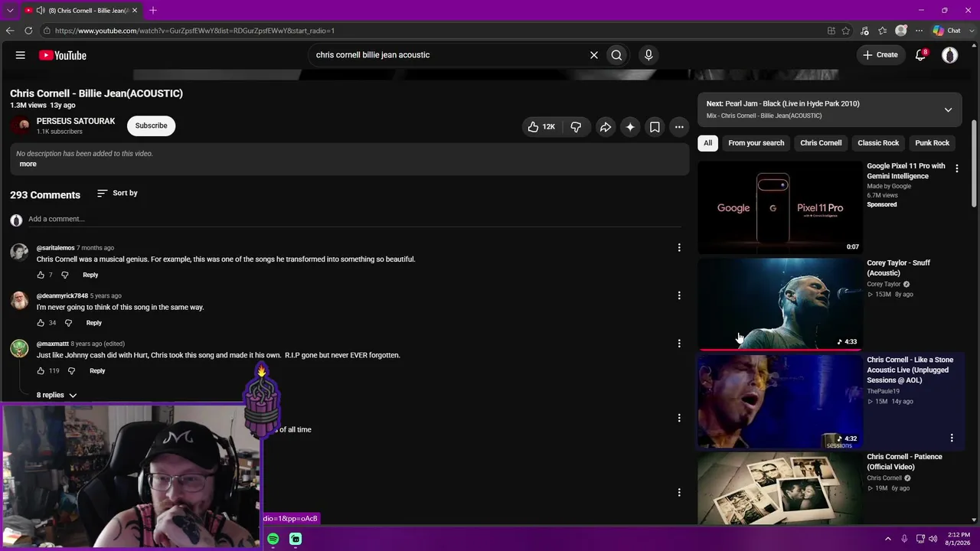Expand the Next up mix panel

[948, 109]
